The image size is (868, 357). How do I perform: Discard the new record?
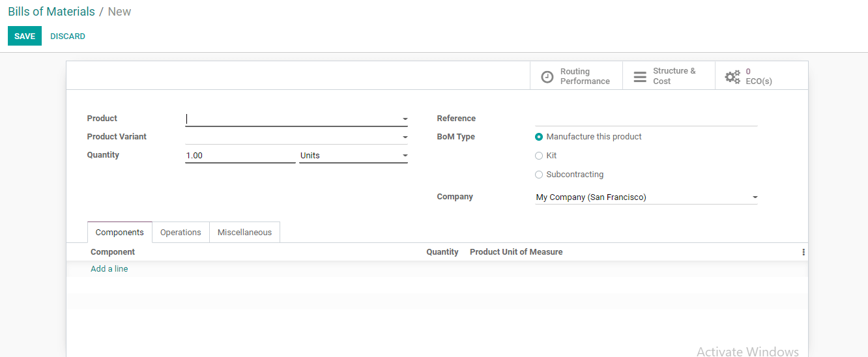click(x=68, y=36)
